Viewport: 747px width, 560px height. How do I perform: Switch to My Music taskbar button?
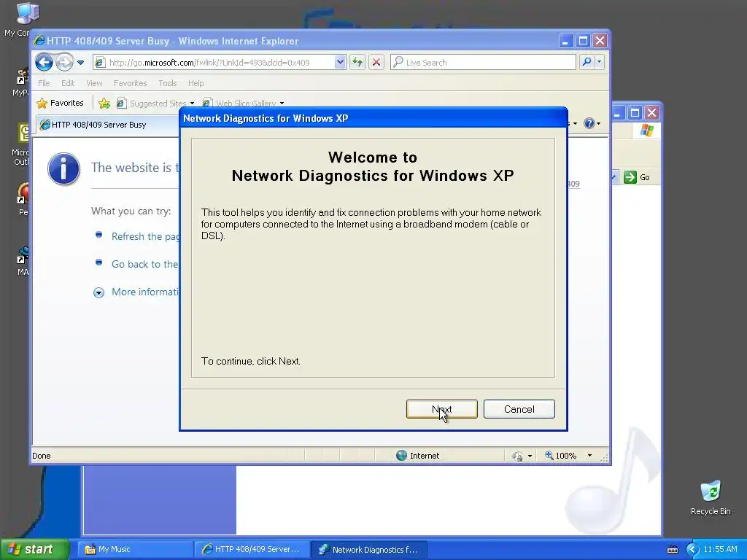[x=135, y=550]
